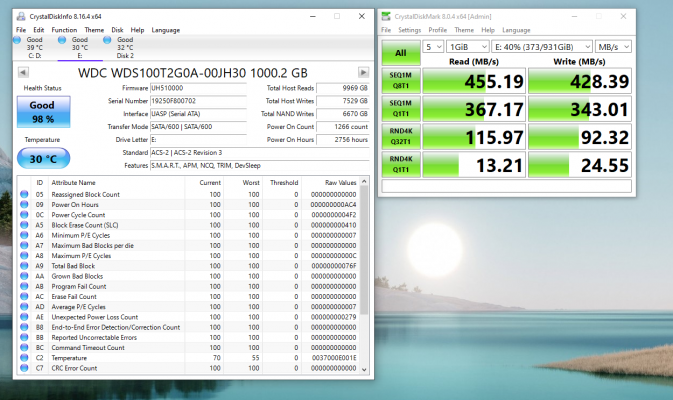Image resolution: width=673 pixels, height=400 pixels.
Task: Go to previous disk arrow in CrystalDiskInfo
Action: pos(23,72)
